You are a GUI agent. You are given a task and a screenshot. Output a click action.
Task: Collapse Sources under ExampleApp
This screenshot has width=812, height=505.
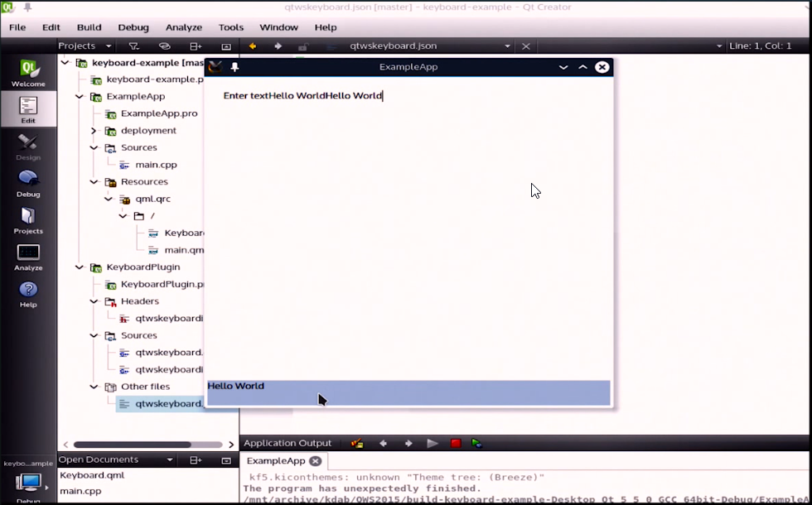tap(94, 148)
